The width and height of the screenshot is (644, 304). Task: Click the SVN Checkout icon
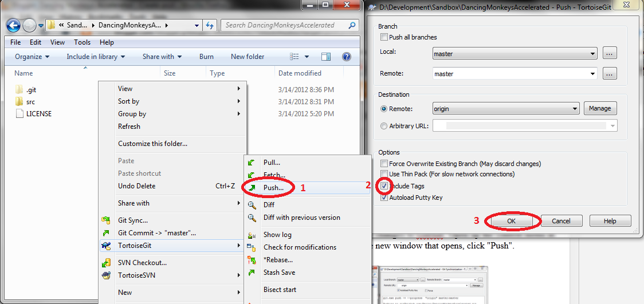(x=107, y=263)
